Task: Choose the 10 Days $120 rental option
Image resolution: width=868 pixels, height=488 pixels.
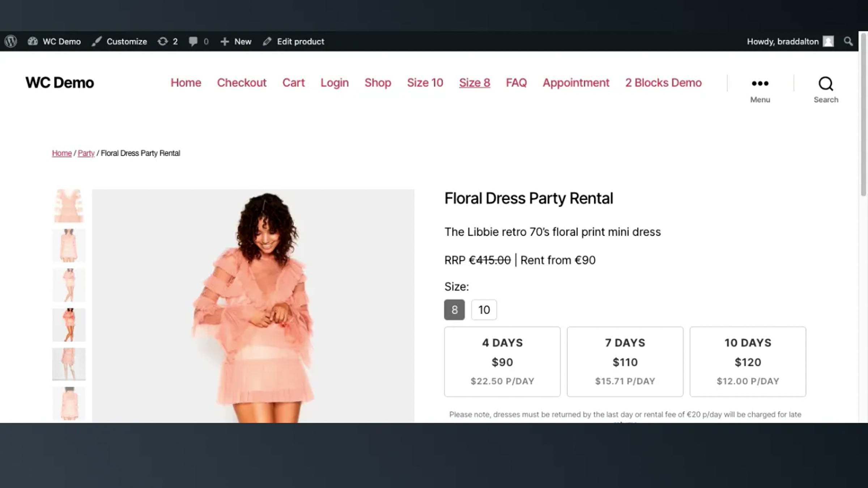Action: (748, 361)
